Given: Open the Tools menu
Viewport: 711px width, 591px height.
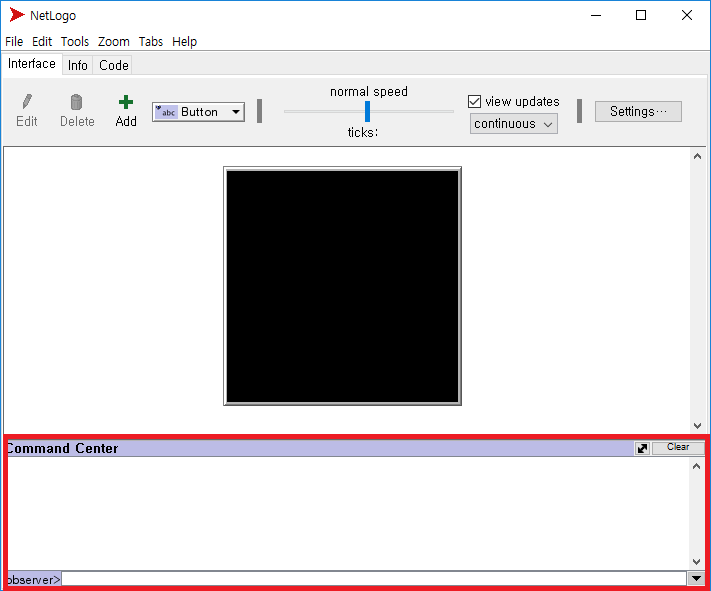Looking at the screenshot, I should 75,42.
